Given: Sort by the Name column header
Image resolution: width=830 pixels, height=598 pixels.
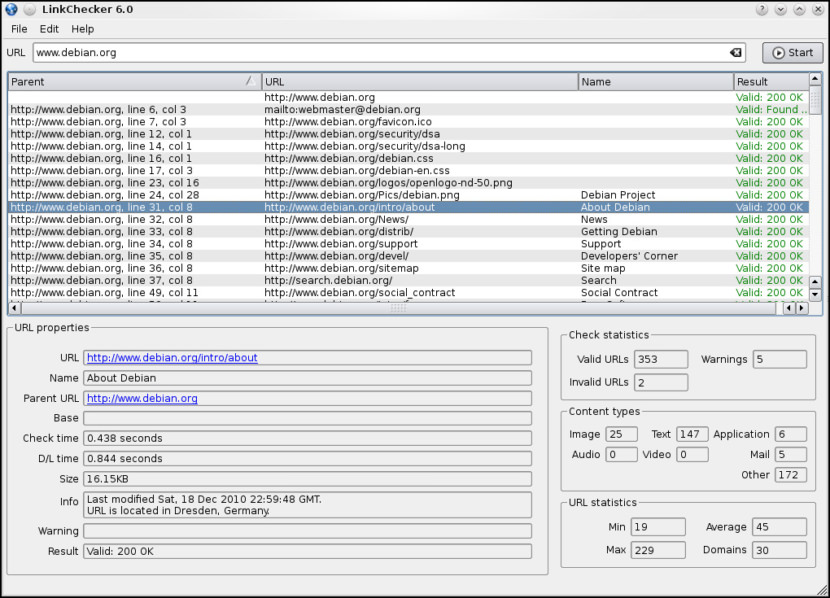Looking at the screenshot, I should 656,81.
